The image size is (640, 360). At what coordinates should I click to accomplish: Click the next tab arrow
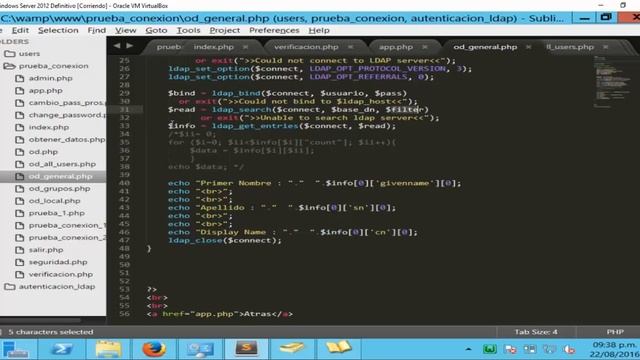(x=129, y=46)
